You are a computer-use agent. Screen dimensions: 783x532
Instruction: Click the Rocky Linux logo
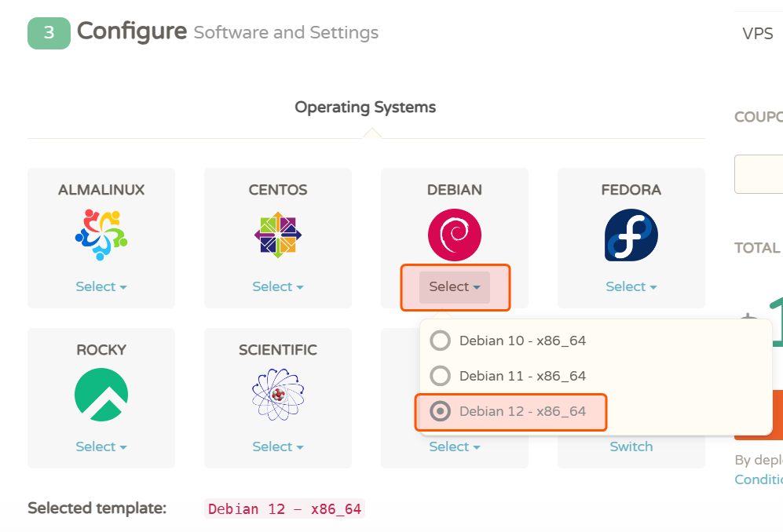pyautogui.click(x=101, y=395)
